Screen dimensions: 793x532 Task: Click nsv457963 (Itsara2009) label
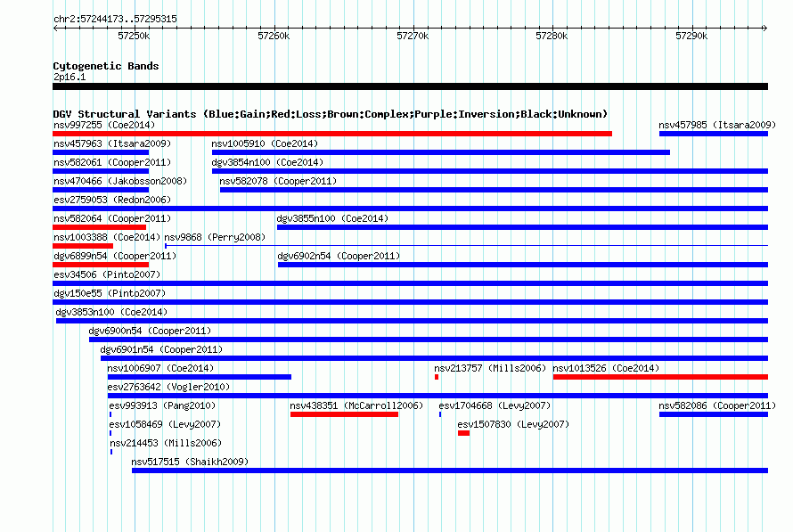[x=112, y=143]
